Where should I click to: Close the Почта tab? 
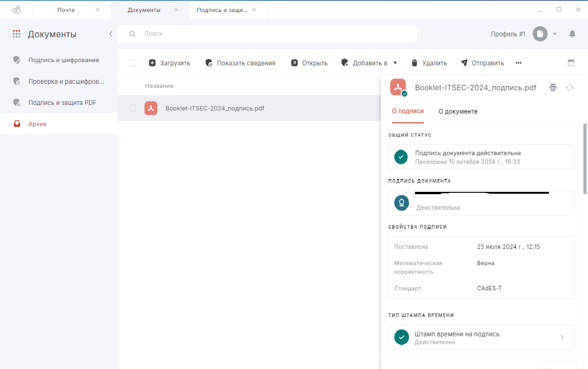click(x=98, y=10)
